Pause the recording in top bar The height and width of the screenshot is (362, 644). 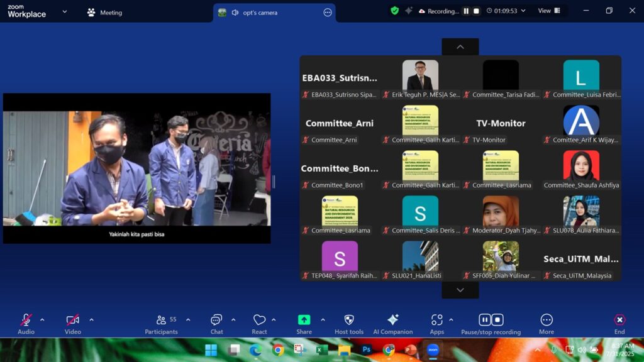click(466, 11)
